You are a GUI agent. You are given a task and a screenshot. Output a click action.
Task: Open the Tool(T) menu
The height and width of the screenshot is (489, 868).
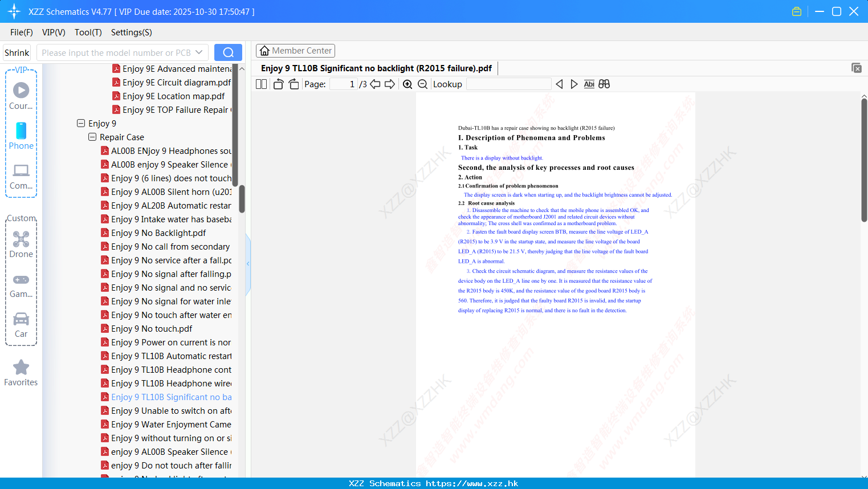click(x=88, y=32)
